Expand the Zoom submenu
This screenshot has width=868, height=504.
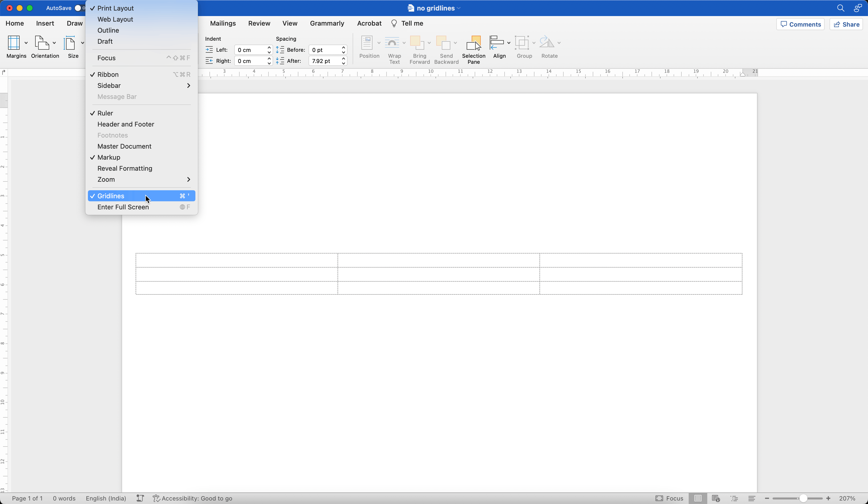[142, 179]
